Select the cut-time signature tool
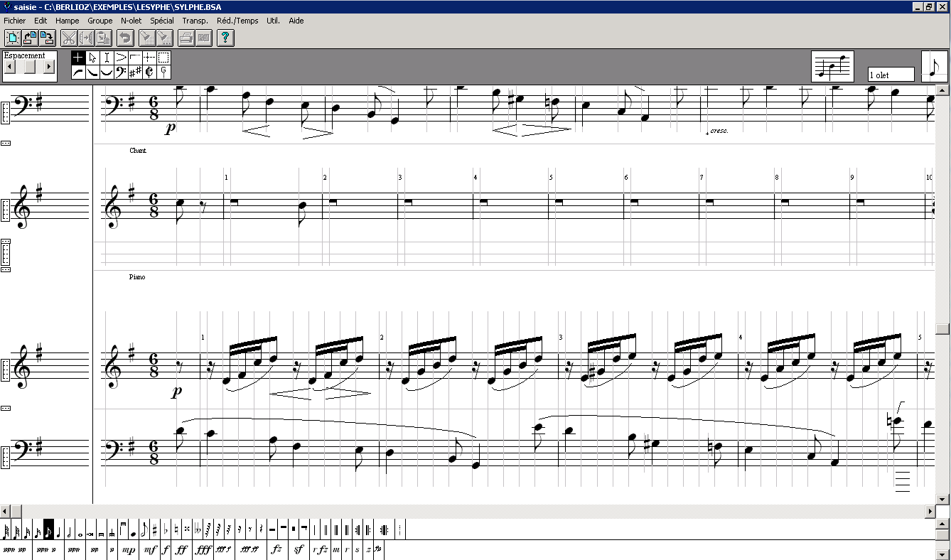The height and width of the screenshot is (560, 951). point(149,72)
